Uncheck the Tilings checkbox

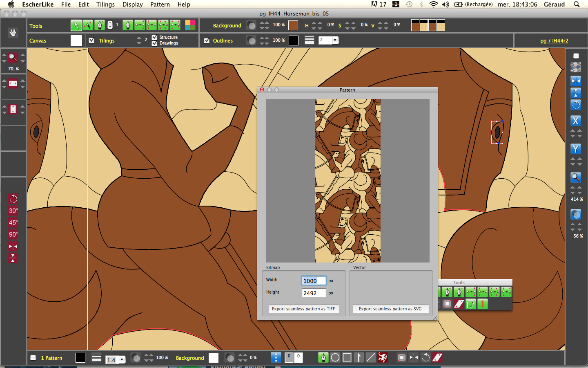tap(92, 40)
